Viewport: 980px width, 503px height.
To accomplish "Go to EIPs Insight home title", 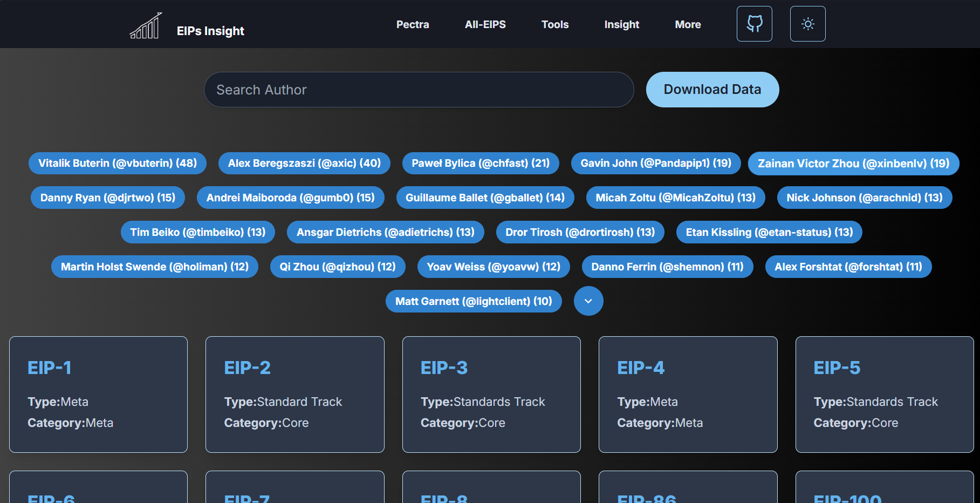I will pyautogui.click(x=210, y=31).
